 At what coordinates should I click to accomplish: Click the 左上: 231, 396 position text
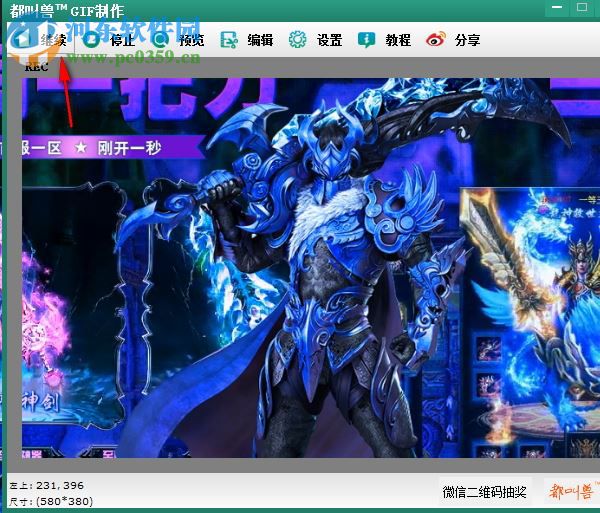pos(47,485)
